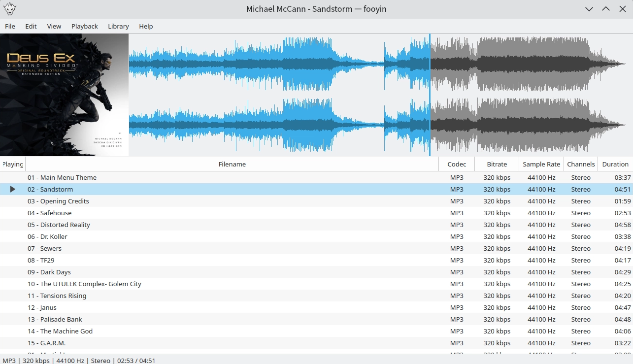Click the waveform playhead position marker
This screenshot has height=364, width=633.
tap(430, 95)
